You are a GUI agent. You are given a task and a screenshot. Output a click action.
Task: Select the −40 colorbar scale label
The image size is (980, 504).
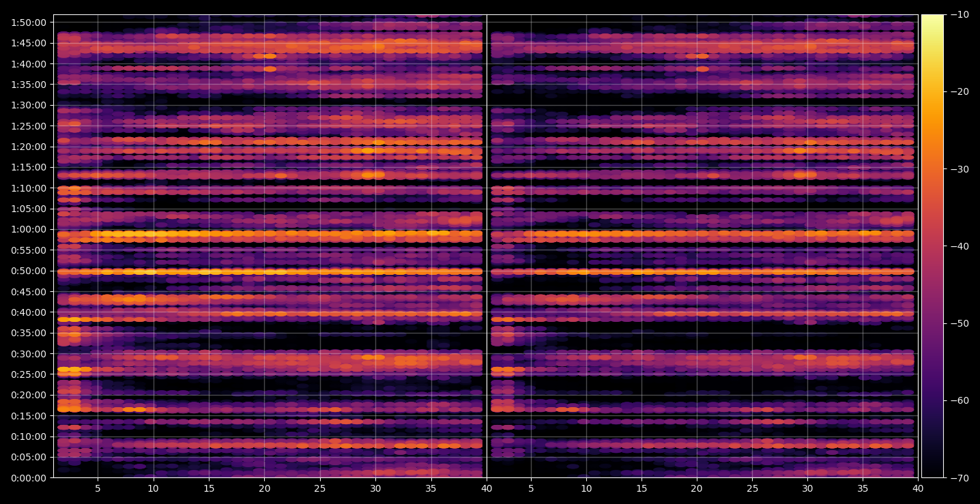pyautogui.click(x=958, y=246)
